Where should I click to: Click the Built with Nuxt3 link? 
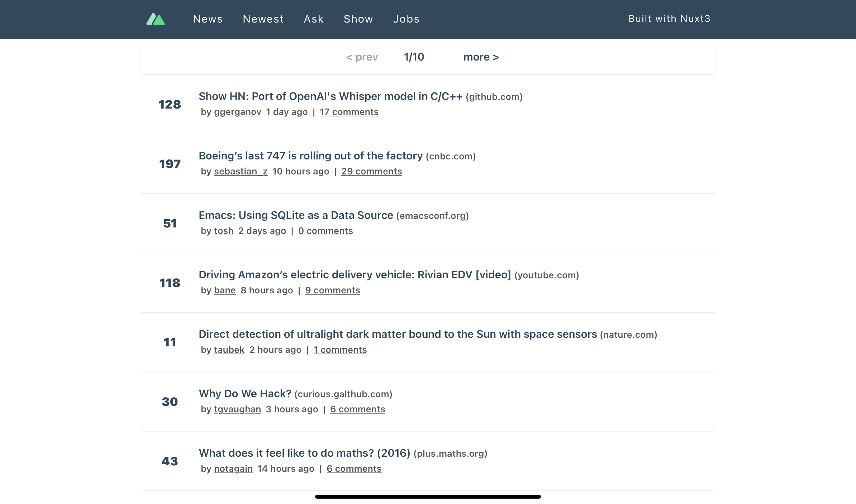click(x=669, y=19)
